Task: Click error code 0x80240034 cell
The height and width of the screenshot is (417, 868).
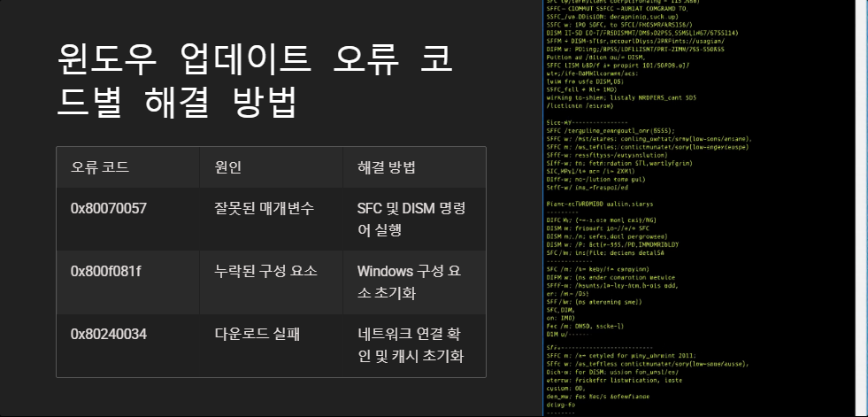Action: (128, 345)
